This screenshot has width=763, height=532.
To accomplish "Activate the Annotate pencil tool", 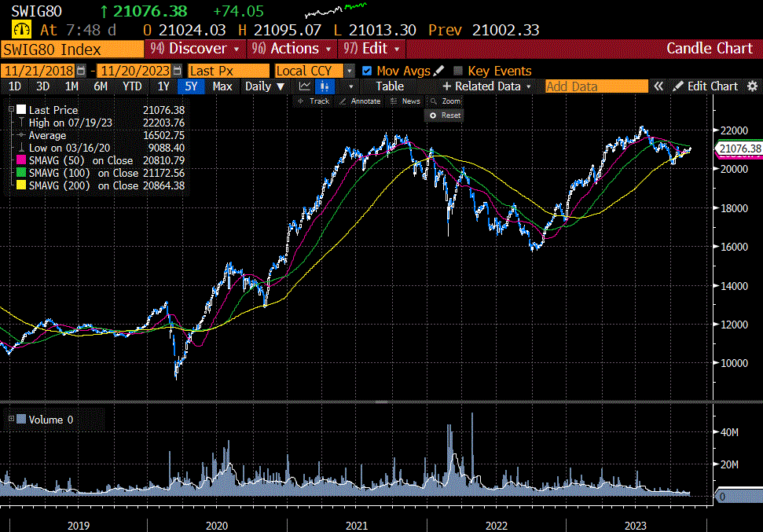I will click(360, 101).
